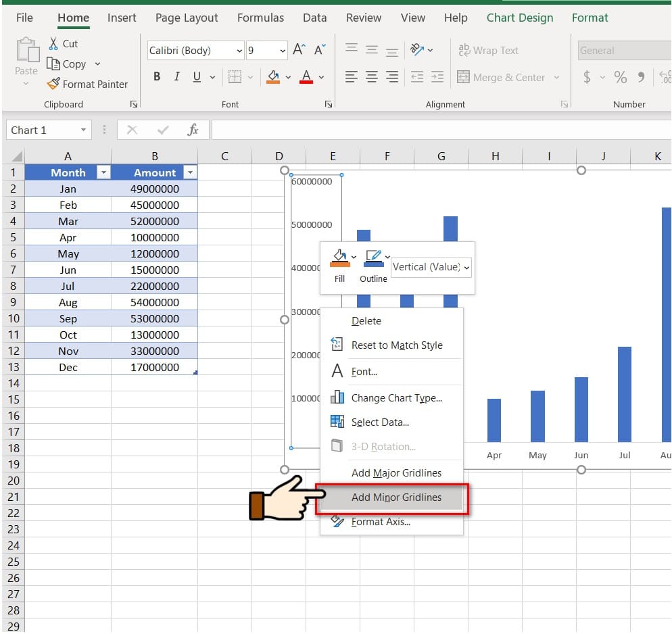The height and width of the screenshot is (634, 672).
Task: Click the Format Painter brush icon
Action: [53, 84]
